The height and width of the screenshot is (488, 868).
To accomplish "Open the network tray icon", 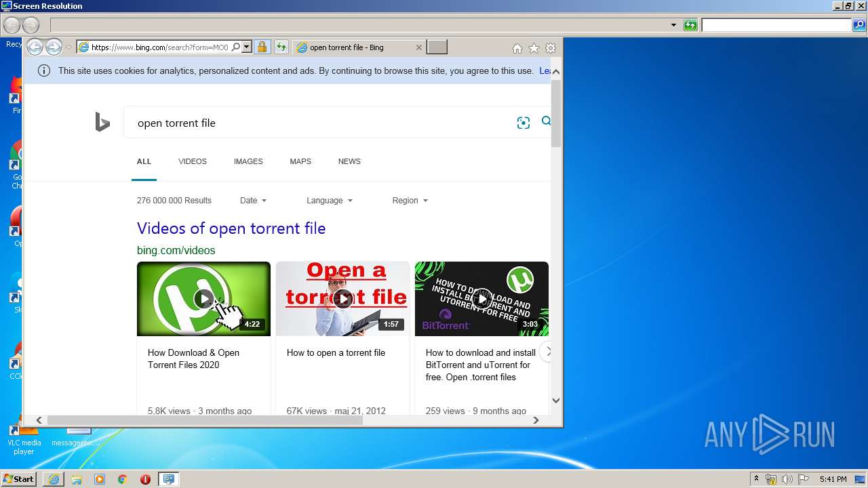I will (771, 479).
